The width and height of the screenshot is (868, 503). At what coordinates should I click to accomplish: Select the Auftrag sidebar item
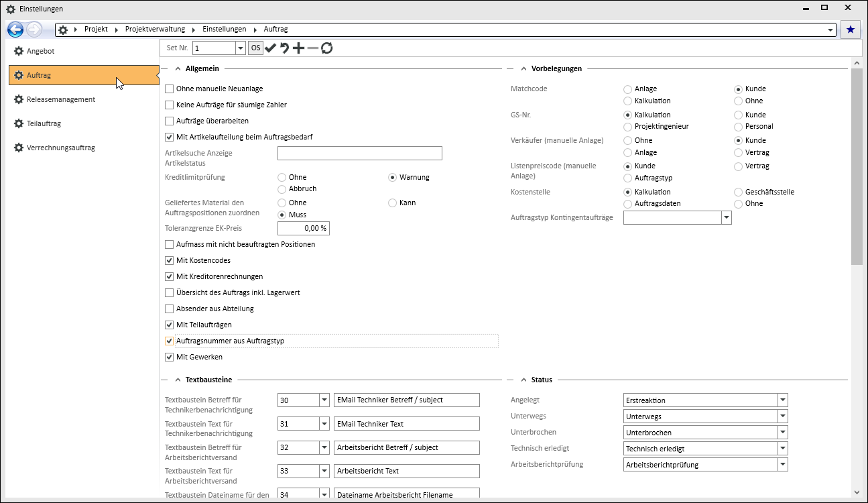pos(83,75)
